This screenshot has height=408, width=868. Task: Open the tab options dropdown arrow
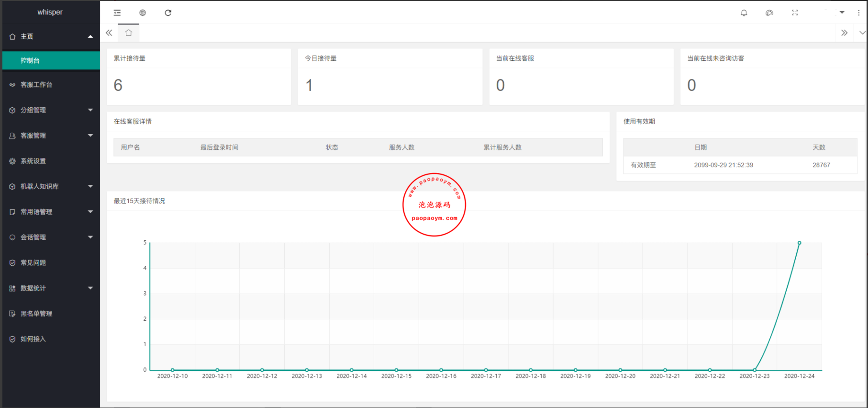point(862,33)
